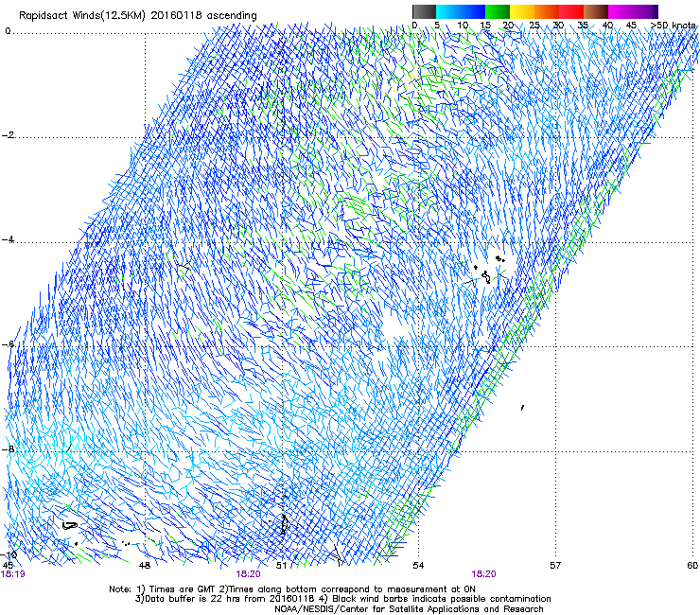Image resolution: width=700 pixels, height=615 pixels.
Task: Pick the red 30-35 knots legend segment
Action: pyautogui.click(x=571, y=11)
